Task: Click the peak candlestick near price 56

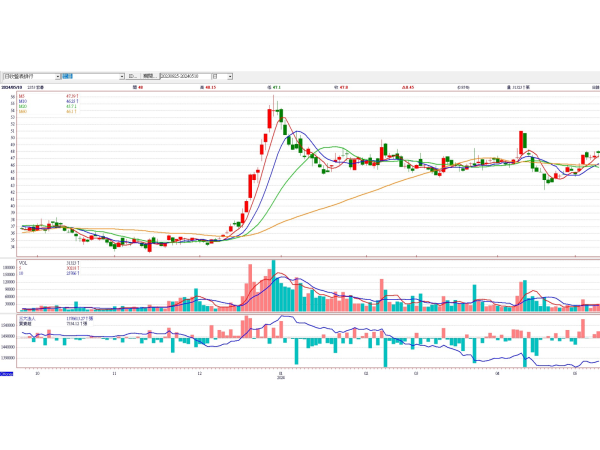Action: coord(274,108)
